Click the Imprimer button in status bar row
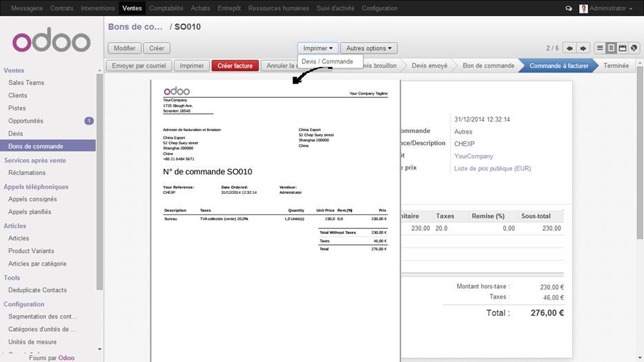Image resolution: width=644 pixels, height=362 pixels. pyautogui.click(x=192, y=66)
